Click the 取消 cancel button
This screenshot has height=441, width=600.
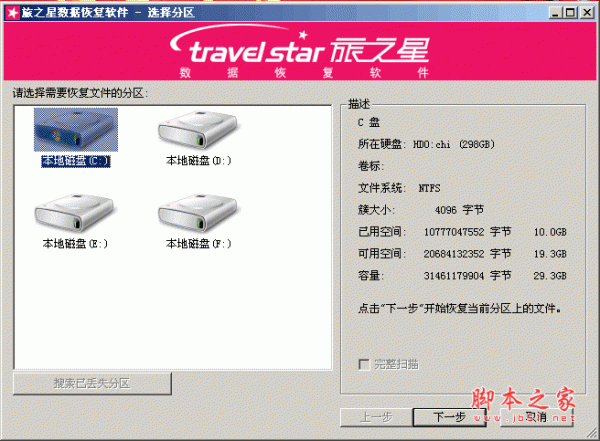(x=537, y=416)
